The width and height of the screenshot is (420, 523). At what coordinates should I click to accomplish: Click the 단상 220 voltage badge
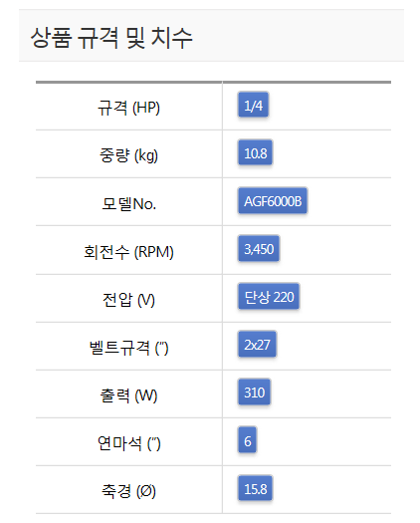269,296
